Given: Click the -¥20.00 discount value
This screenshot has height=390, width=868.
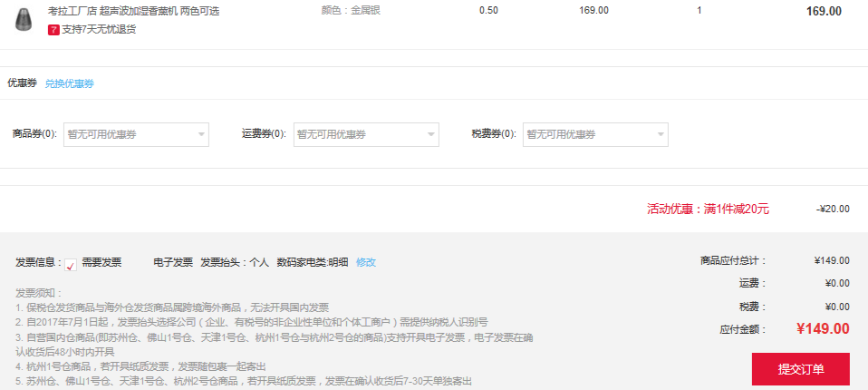Looking at the screenshot, I should click(x=833, y=209).
